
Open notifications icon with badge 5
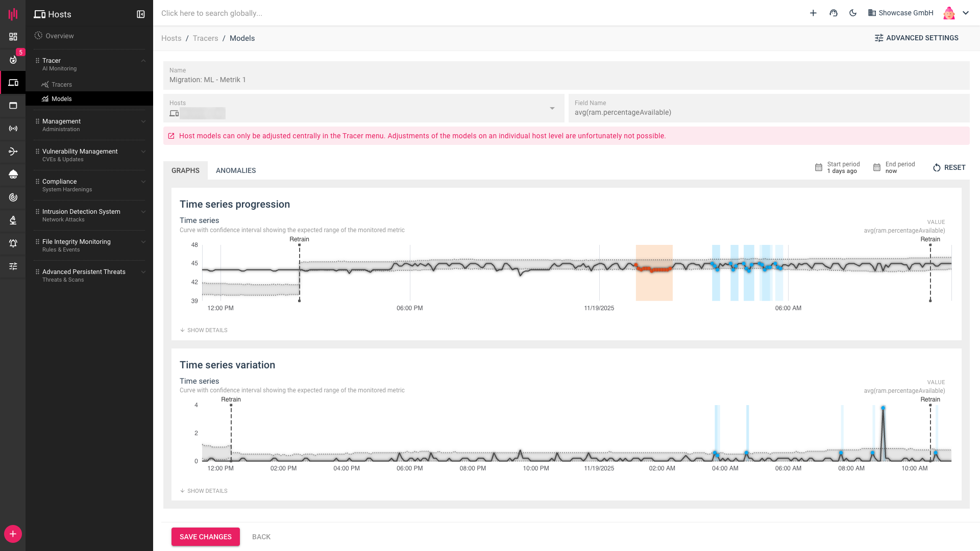(x=13, y=60)
